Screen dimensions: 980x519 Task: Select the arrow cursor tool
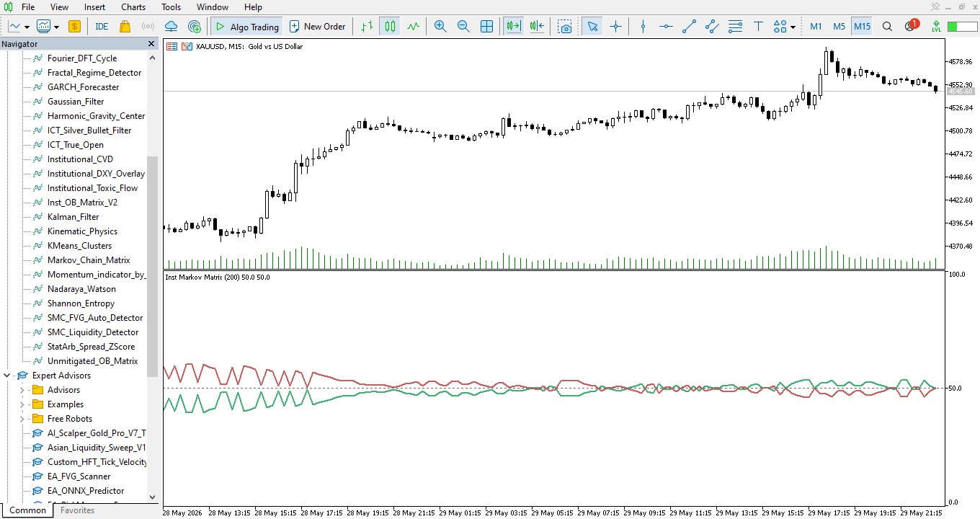[x=592, y=27]
